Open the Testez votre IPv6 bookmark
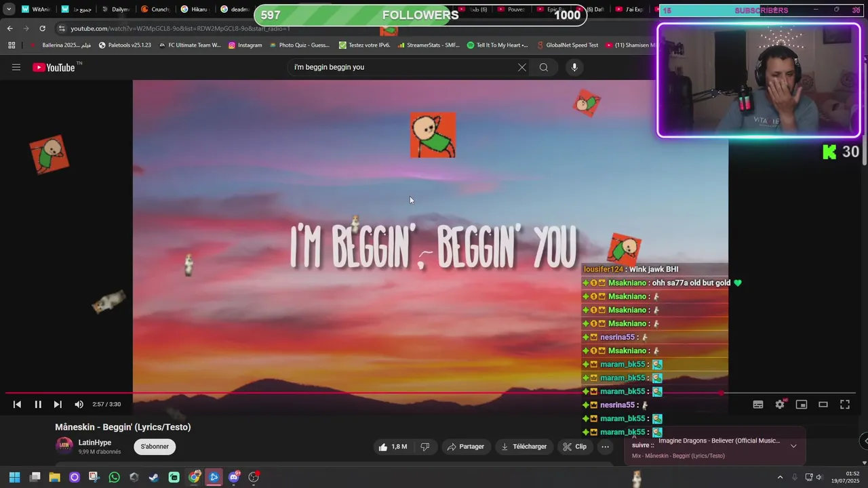 (x=364, y=45)
